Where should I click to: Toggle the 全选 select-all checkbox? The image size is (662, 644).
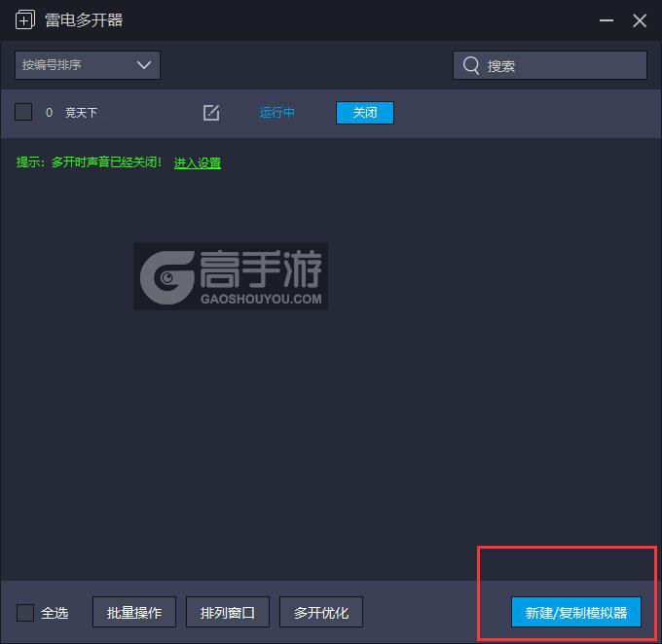pyautogui.click(x=25, y=612)
